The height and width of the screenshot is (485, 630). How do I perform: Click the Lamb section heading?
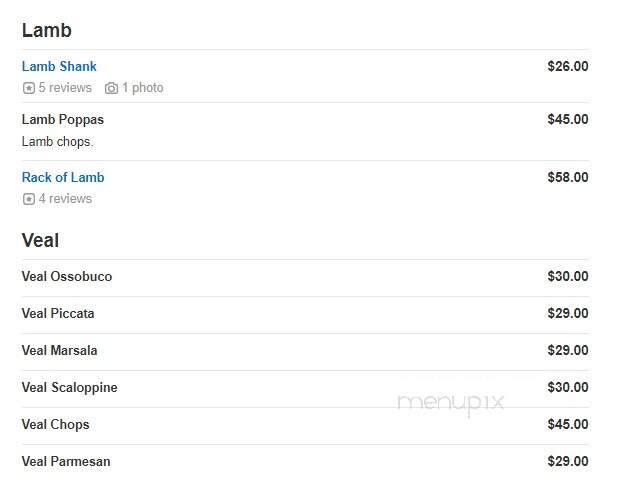coord(47,31)
